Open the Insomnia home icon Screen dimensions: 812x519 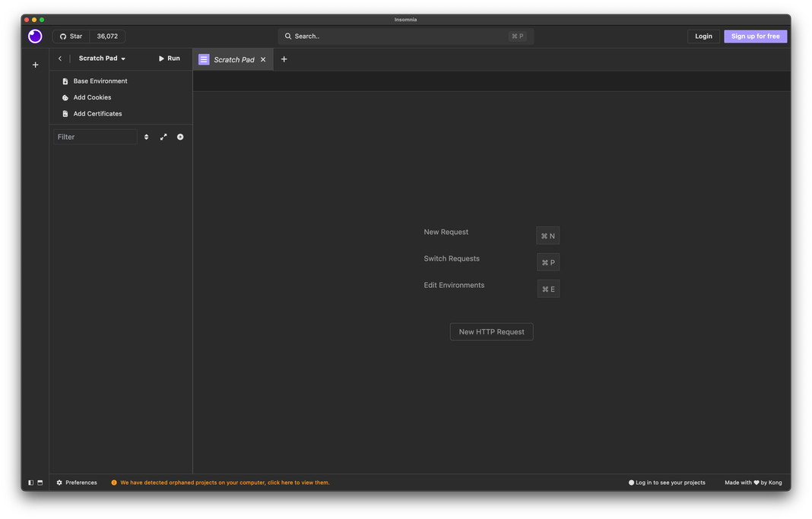tap(34, 36)
